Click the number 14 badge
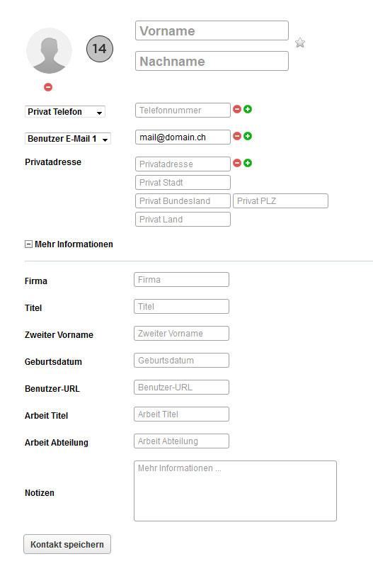The width and height of the screenshot is (373, 588). pos(100,49)
